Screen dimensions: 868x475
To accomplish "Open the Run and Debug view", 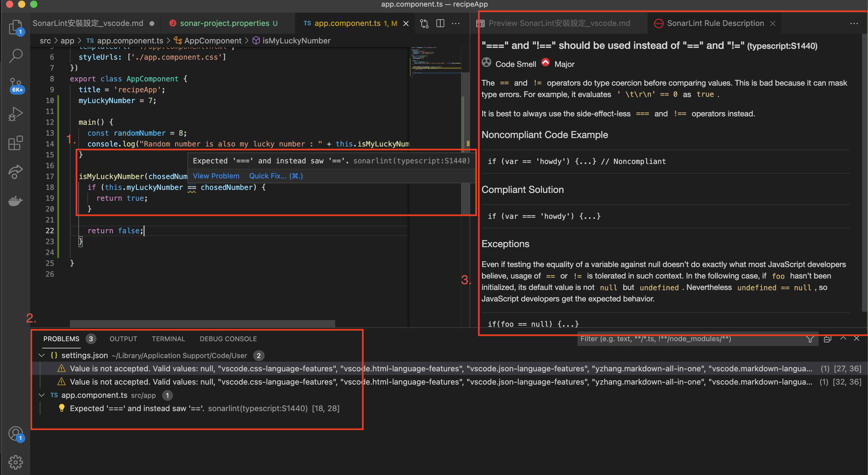I will [15, 114].
